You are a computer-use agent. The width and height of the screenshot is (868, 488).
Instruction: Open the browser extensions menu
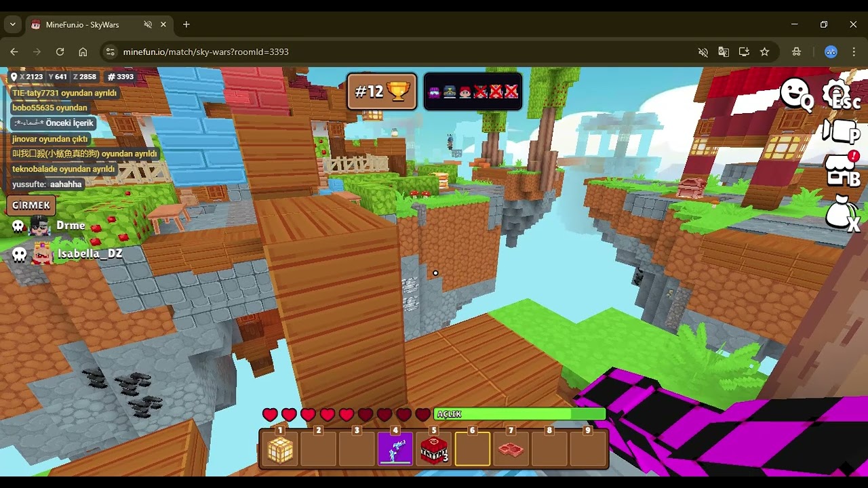tap(797, 52)
